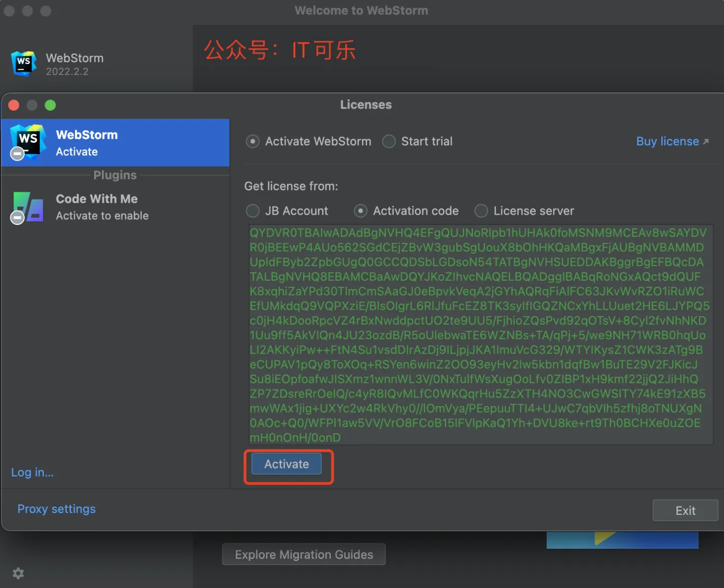Open settings via the gear icon
This screenshot has height=588, width=724.
(x=18, y=573)
